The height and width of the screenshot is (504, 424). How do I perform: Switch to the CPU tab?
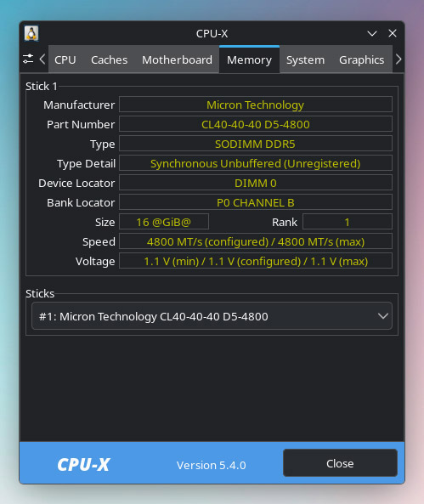(x=65, y=59)
